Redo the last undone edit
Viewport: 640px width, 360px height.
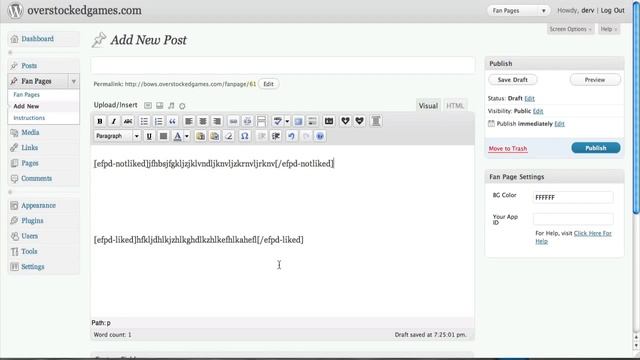[306, 136]
